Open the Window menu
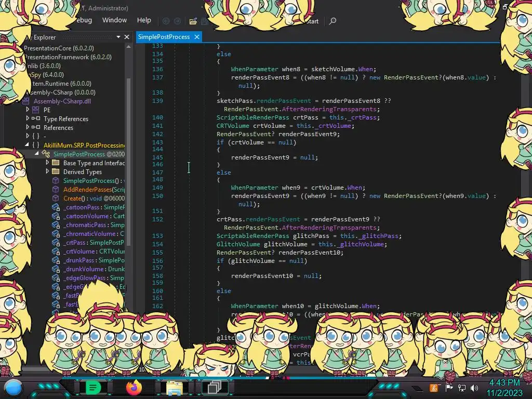This screenshot has height=399, width=532. [x=115, y=20]
